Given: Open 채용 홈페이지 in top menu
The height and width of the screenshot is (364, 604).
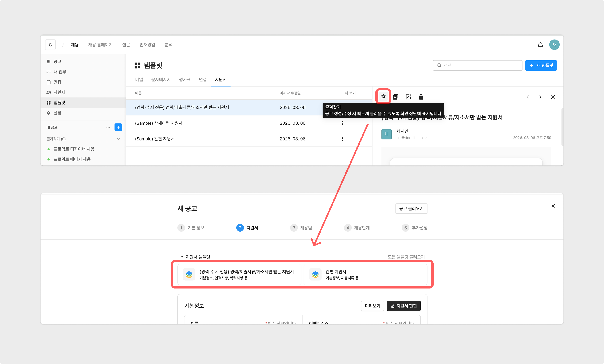Looking at the screenshot, I should coord(100,45).
